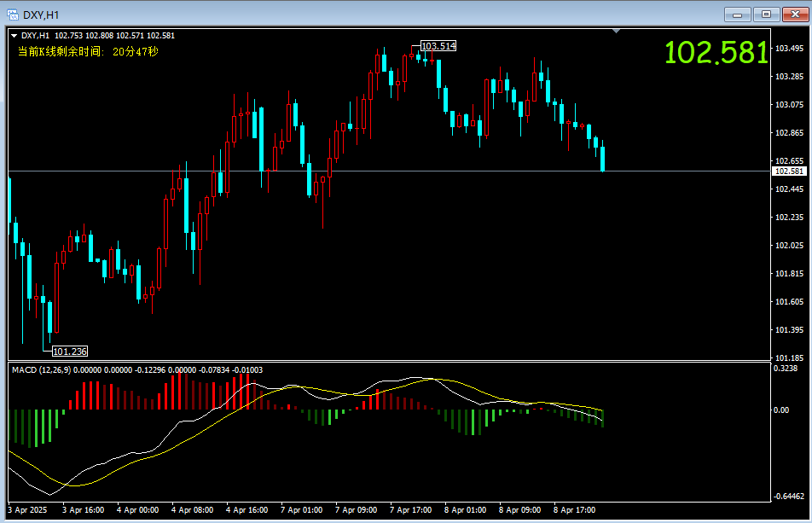Click the yellow candle countdown timer text
Viewport: 812px width, 523px height.
(x=88, y=52)
